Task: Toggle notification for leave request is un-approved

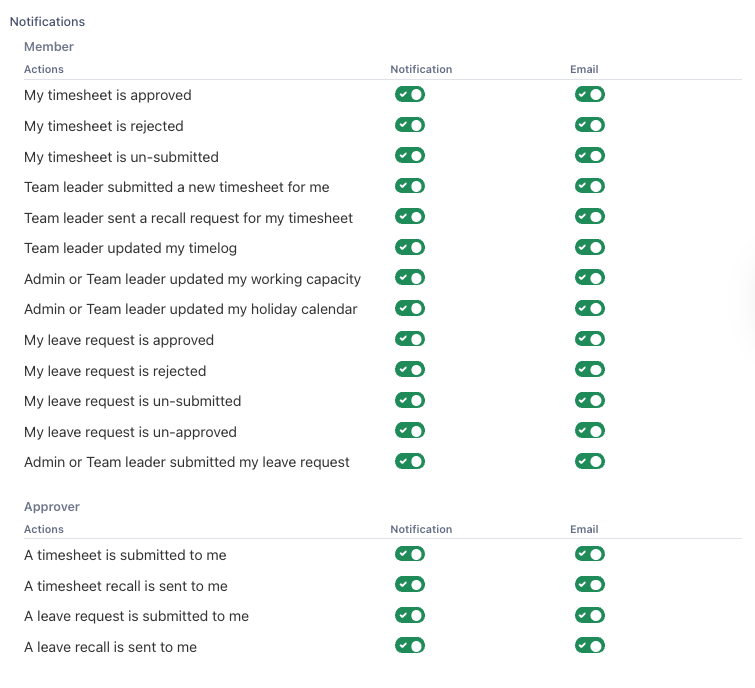Action: coord(410,431)
